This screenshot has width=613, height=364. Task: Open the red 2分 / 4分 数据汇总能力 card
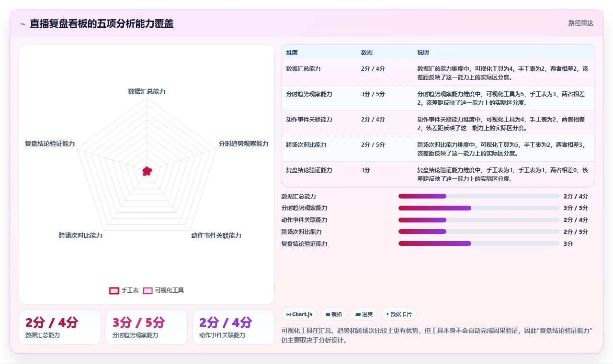tap(60, 327)
